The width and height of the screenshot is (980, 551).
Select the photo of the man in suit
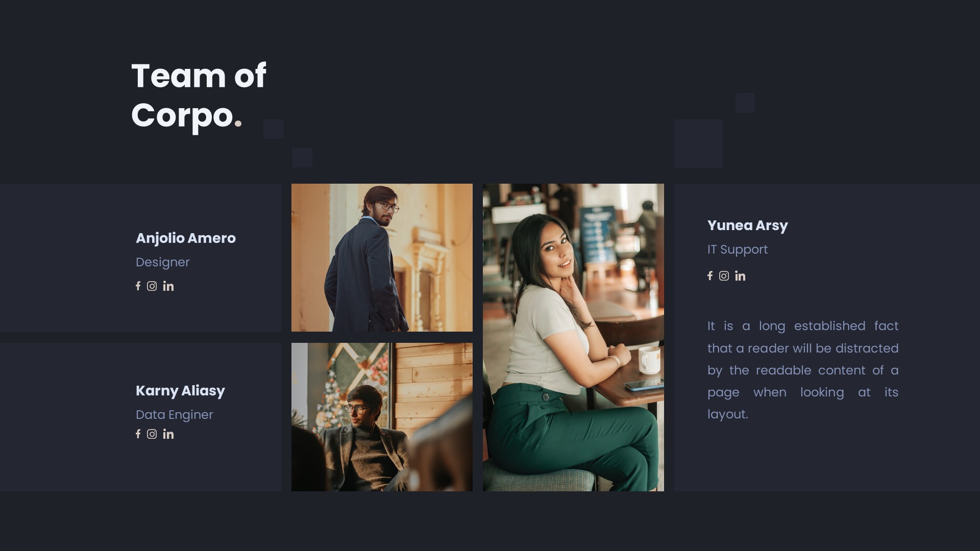(x=382, y=258)
